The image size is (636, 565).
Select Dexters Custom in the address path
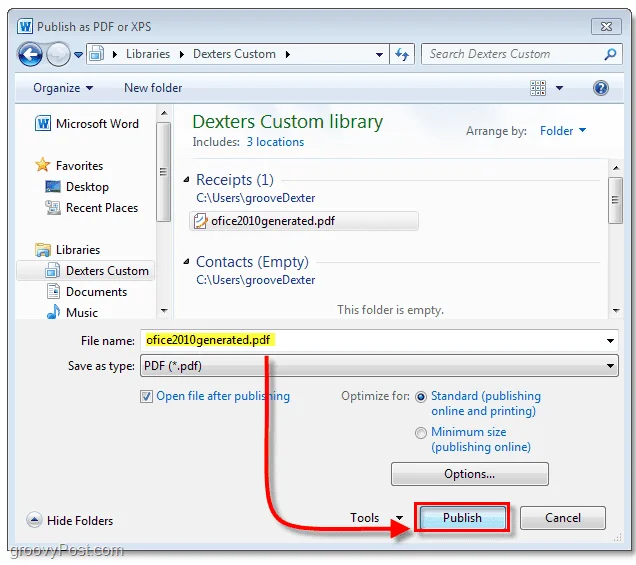pos(234,54)
